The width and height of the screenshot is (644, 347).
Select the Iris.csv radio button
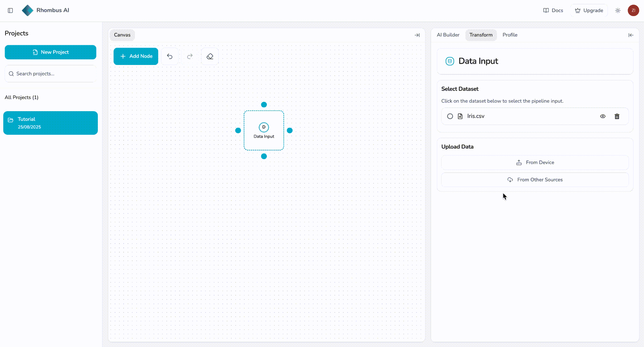point(450,116)
